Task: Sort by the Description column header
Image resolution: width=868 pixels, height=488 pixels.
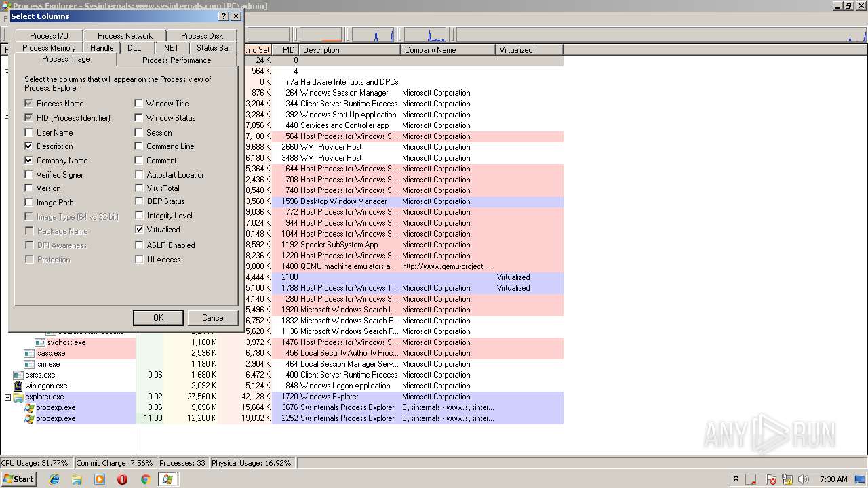Action: pos(350,49)
